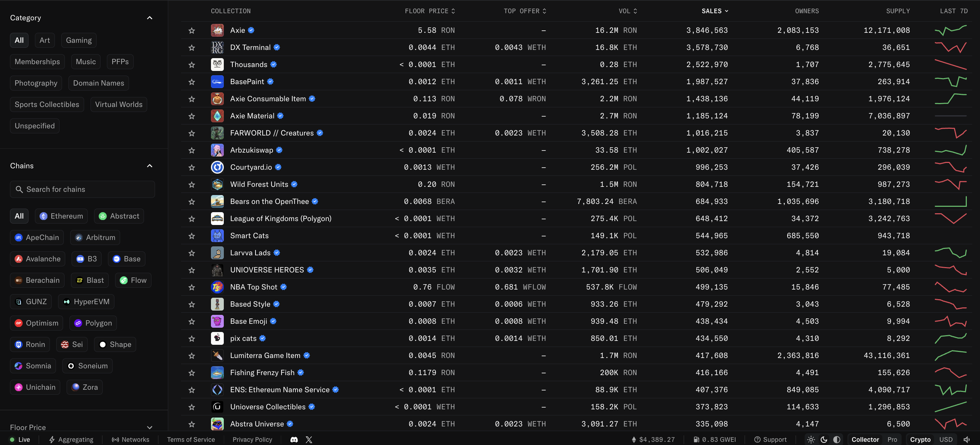Collapse the Chains section
The width and height of the screenshot is (980, 445).
pyautogui.click(x=150, y=165)
